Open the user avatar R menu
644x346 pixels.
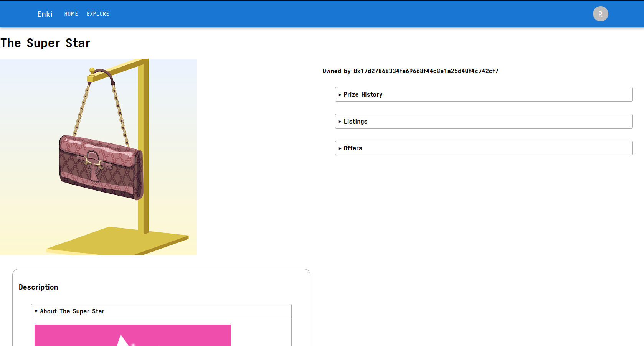[x=600, y=14]
